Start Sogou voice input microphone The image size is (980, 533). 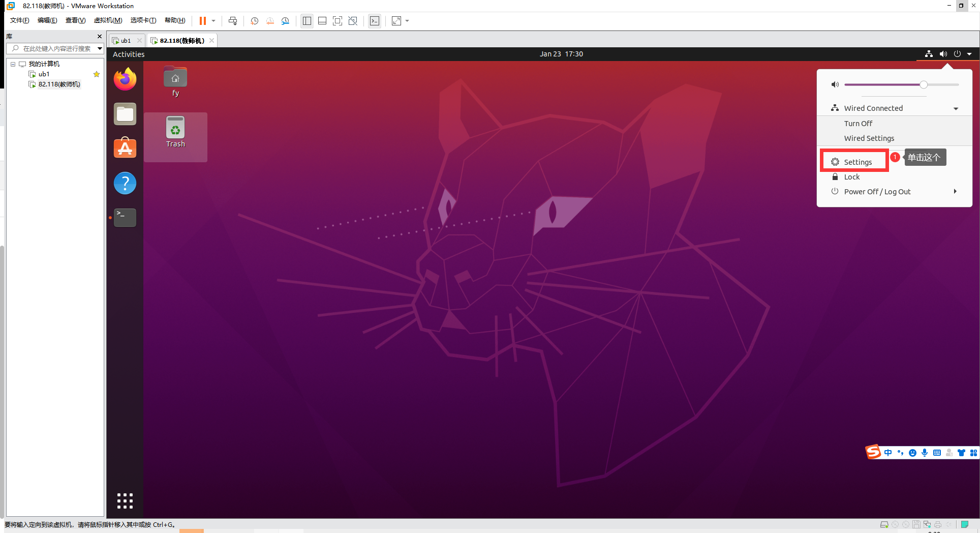(x=925, y=453)
